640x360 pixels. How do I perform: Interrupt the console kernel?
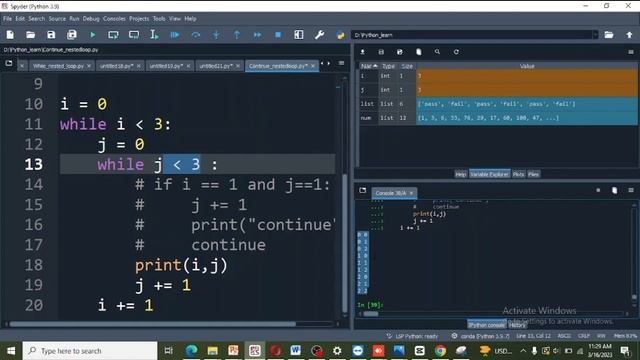pyautogui.click(x=598, y=191)
